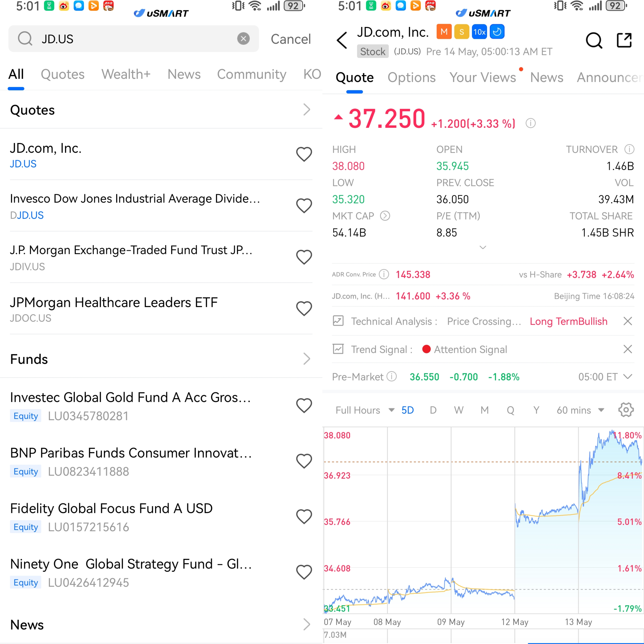Tap the orange M margin badge

click(x=444, y=32)
